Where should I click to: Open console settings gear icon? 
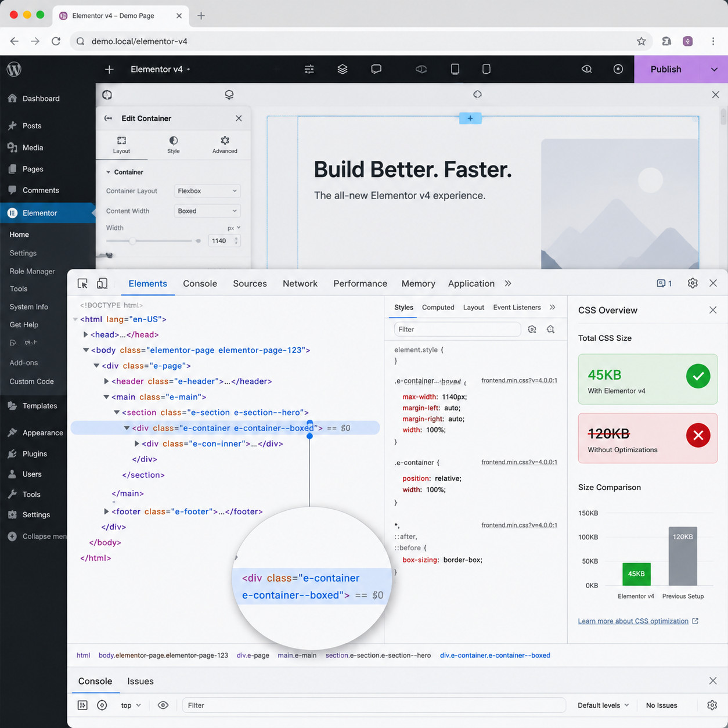click(712, 705)
